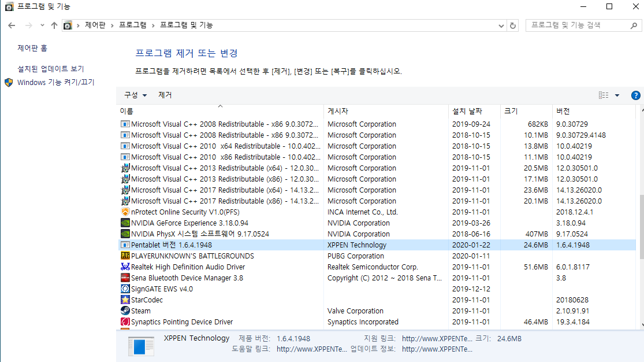
Task: Sort by 크기 column header
Action: pyautogui.click(x=527, y=111)
